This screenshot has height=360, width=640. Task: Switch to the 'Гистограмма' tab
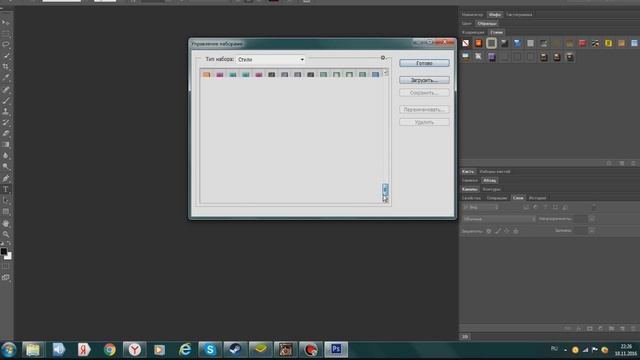(x=519, y=15)
